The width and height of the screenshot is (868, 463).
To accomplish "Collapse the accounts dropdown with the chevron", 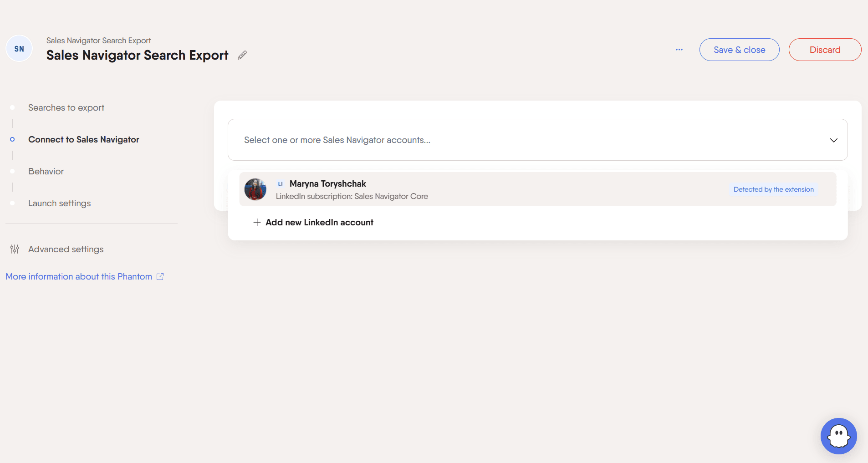I will click(833, 140).
